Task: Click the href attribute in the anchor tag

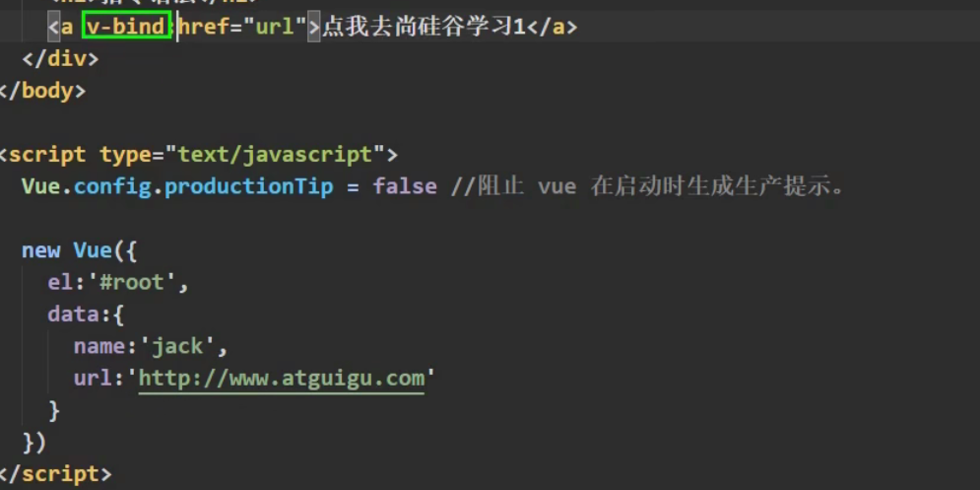Action: [x=204, y=27]
